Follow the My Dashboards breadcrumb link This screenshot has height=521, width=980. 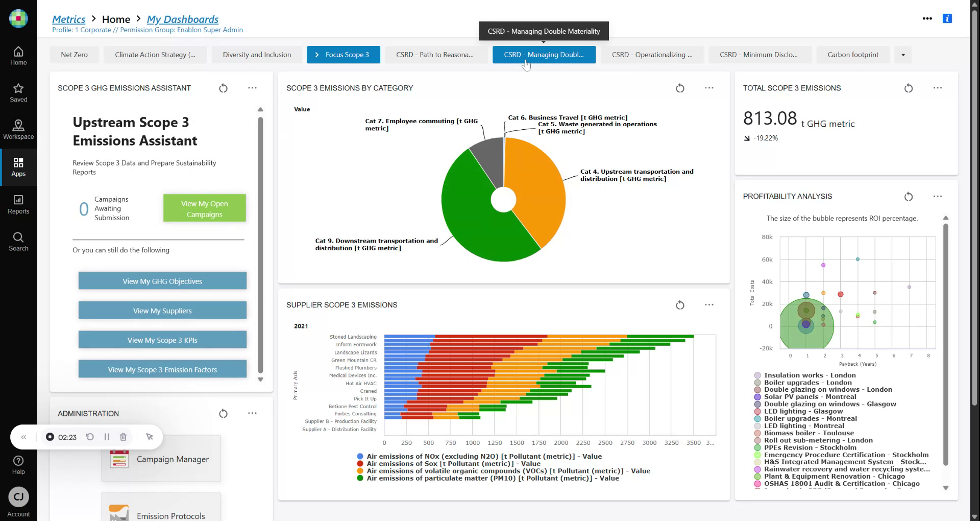(182, 19)
